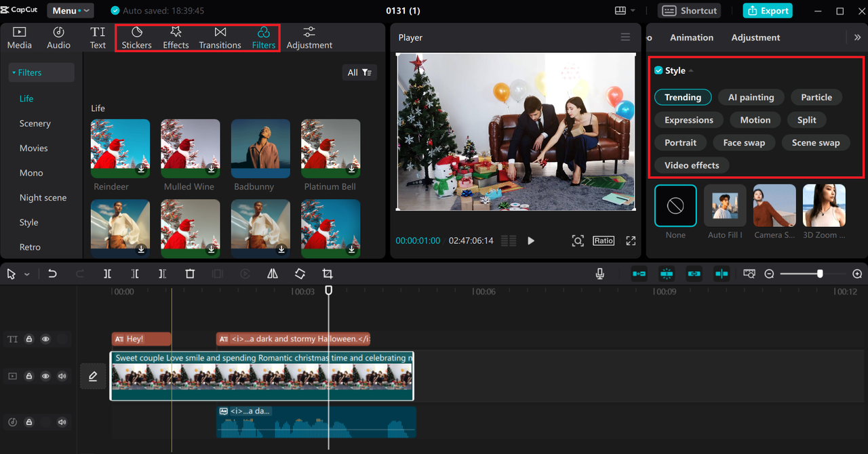The image size is (868, 454).
Task: Switch to the Text tab
Action: 98,38
